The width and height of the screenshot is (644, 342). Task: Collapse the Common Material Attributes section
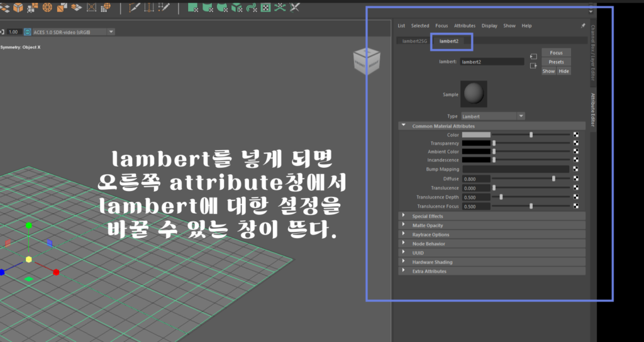492,126
